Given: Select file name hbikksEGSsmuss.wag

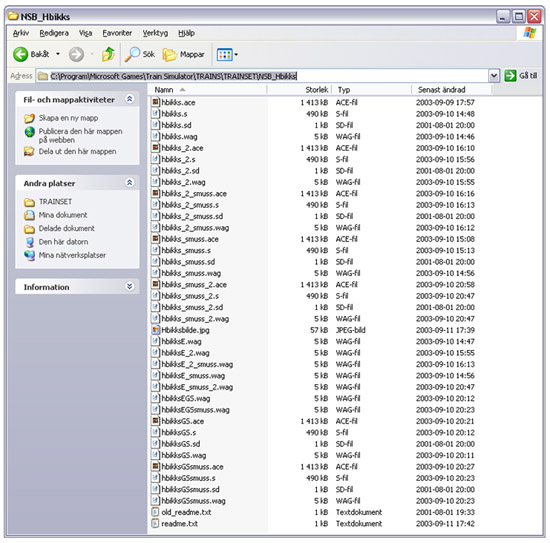Looking at the screenshot, I should (195, 410).
